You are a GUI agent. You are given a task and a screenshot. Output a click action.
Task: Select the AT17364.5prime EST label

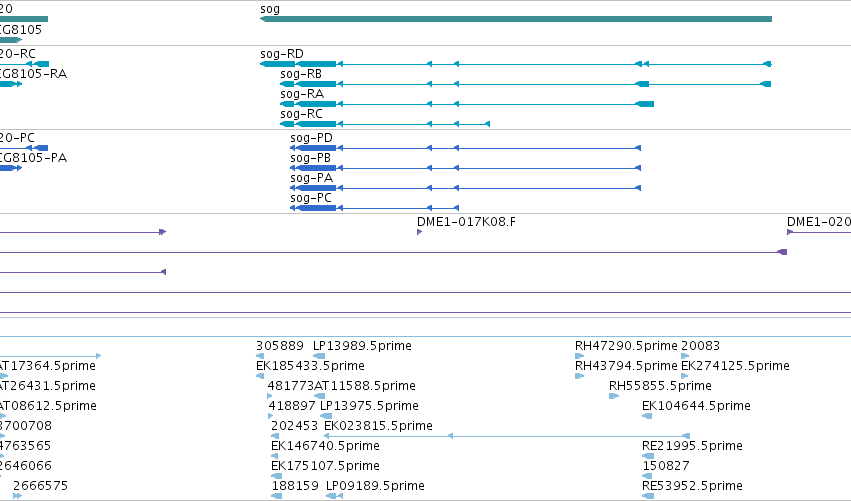pos(48,366)
